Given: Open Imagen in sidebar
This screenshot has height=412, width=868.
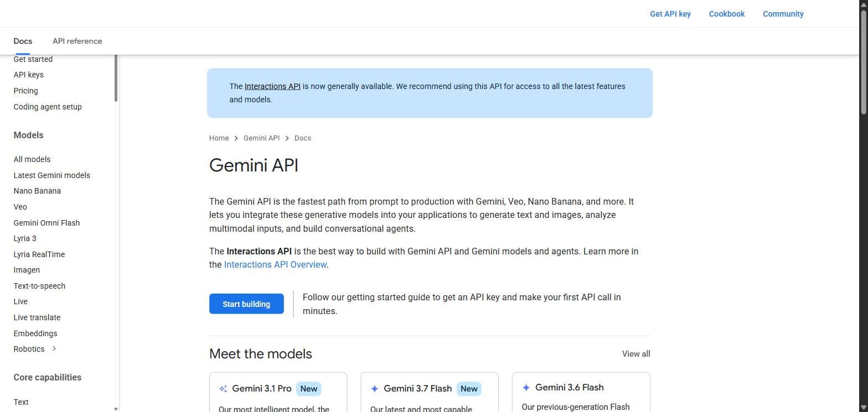Looking at the screenshot, I should pyautogui.click(x=27, y=270).
